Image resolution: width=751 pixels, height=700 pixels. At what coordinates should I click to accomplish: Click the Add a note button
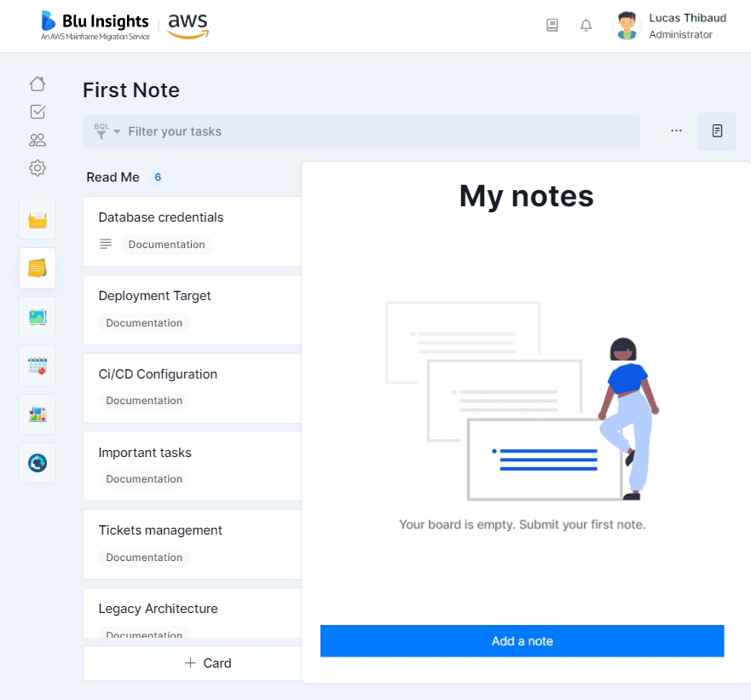click(522, 641)
